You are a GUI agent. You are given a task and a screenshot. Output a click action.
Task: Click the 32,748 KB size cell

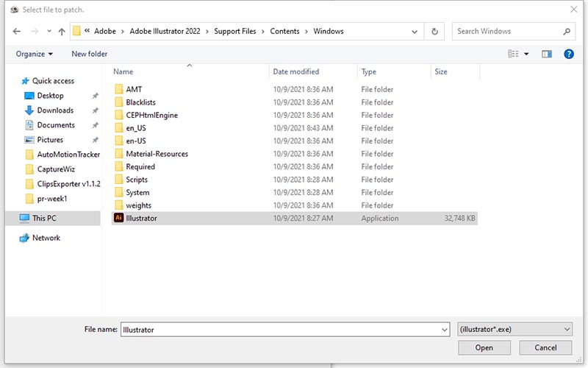point(459,218)
